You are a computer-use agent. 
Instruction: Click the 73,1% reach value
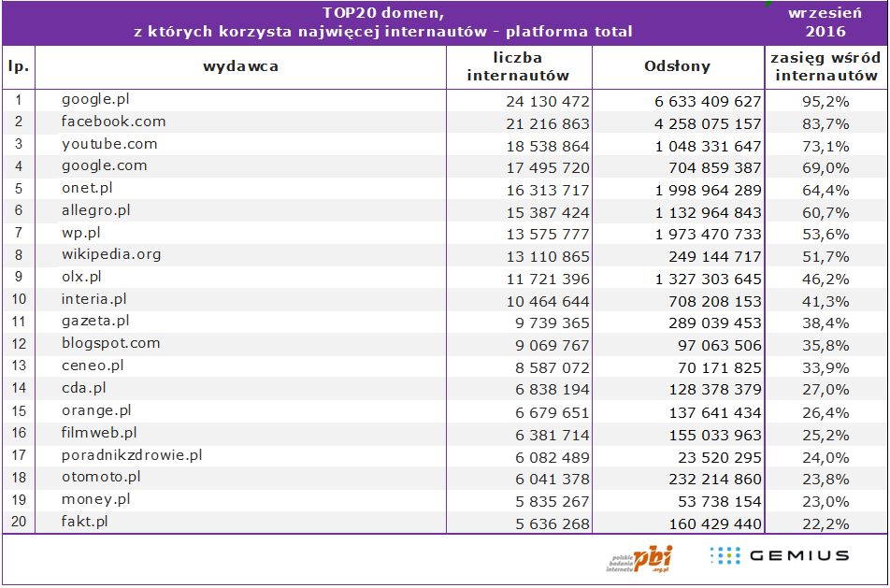coord(825,146)
